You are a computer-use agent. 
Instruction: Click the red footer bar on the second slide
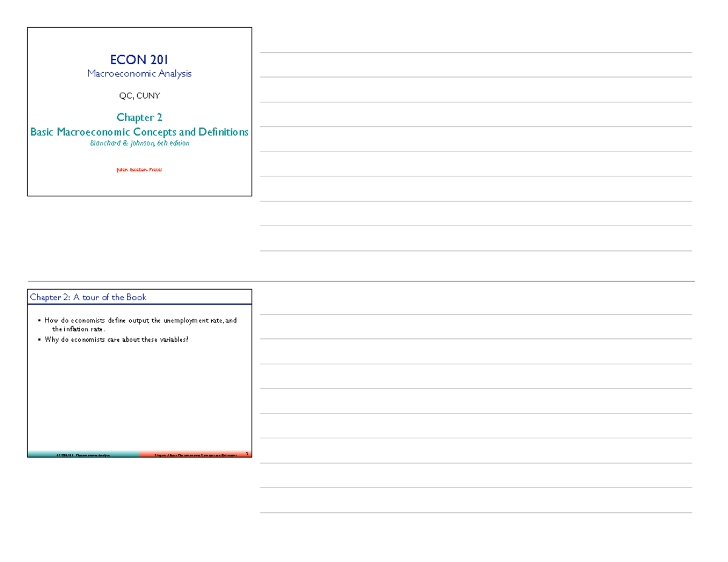[194, 453]
